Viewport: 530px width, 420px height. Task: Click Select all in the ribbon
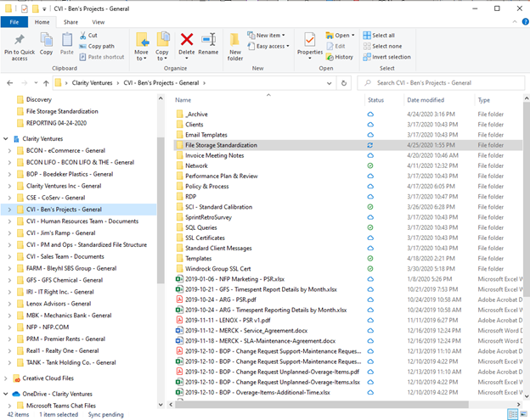pyautogui.click(x=380, y=36)
